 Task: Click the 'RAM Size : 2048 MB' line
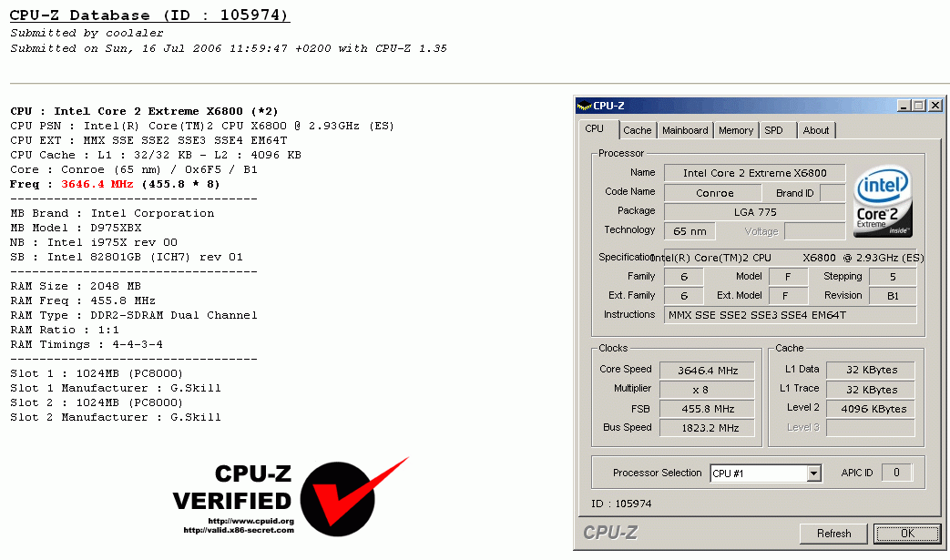pos(75,286)
